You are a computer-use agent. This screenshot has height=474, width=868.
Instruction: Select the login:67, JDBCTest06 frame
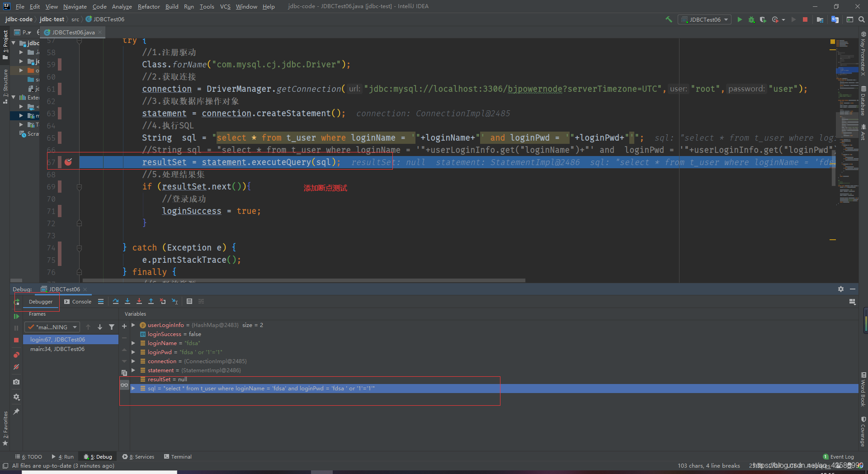point(71,340)
